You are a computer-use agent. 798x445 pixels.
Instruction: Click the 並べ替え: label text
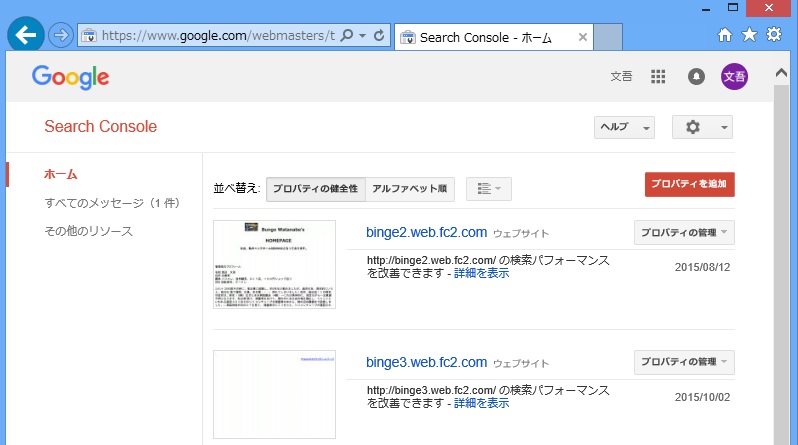pyautogui.click(x=237, y=188)
